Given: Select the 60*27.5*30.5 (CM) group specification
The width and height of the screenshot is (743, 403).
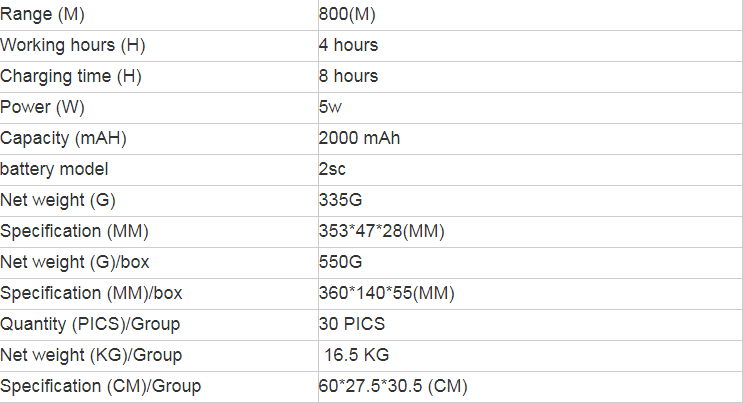Looking at the screenshot, I should pos(393,386).
